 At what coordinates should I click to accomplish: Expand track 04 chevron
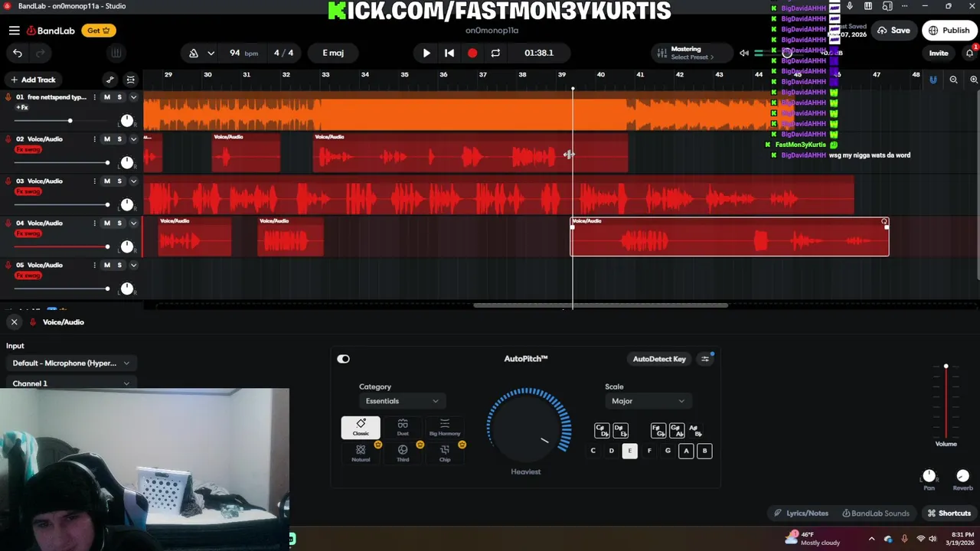(133, 223)
